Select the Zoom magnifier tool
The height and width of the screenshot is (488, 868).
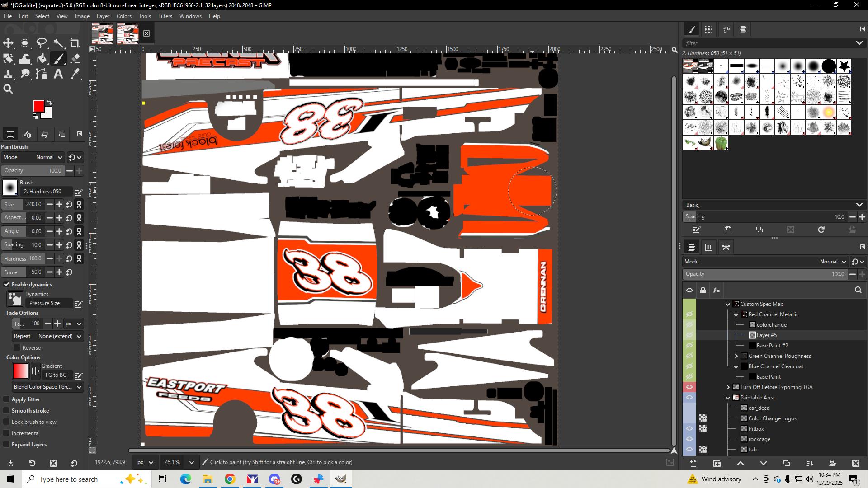tap(8, 89)
